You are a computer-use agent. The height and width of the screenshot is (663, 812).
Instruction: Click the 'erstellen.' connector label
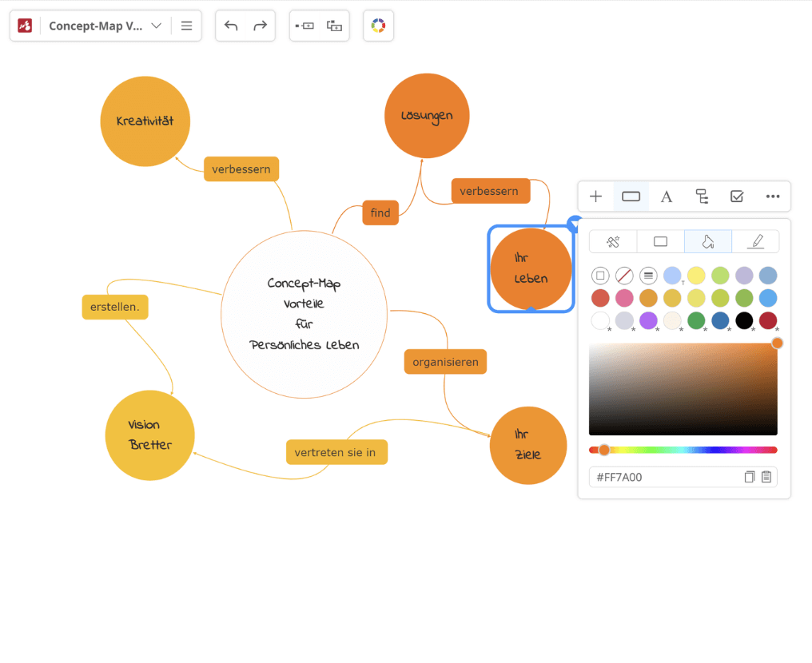pos(115,307)
